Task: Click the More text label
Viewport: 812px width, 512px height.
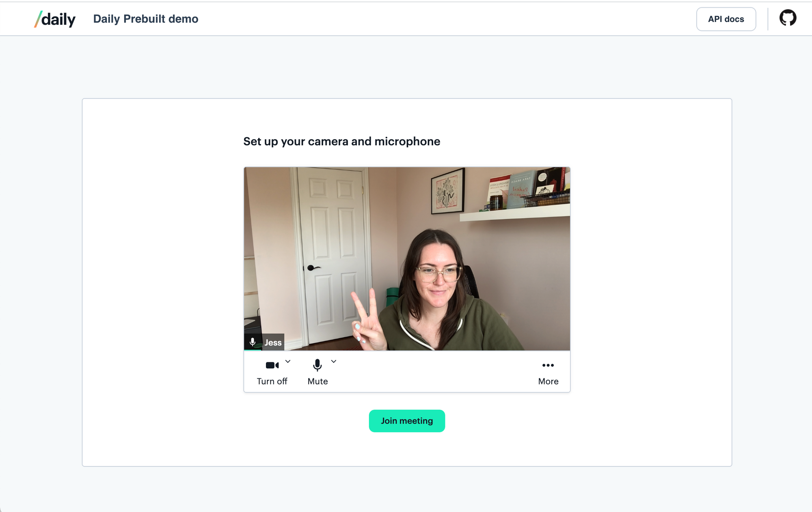Action: coord(548,381)
